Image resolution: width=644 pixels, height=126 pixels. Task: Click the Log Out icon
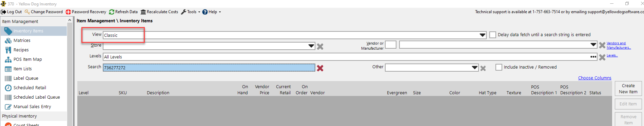(x=3, y=12)
